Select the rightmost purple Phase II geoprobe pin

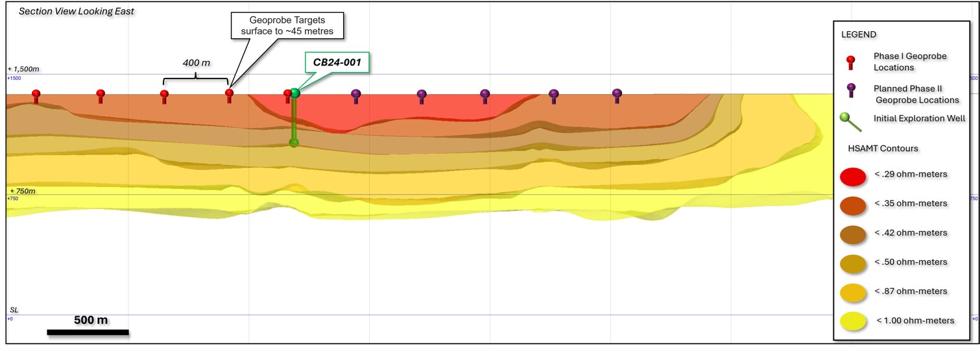pyautogui.click(x=617, y=95)
